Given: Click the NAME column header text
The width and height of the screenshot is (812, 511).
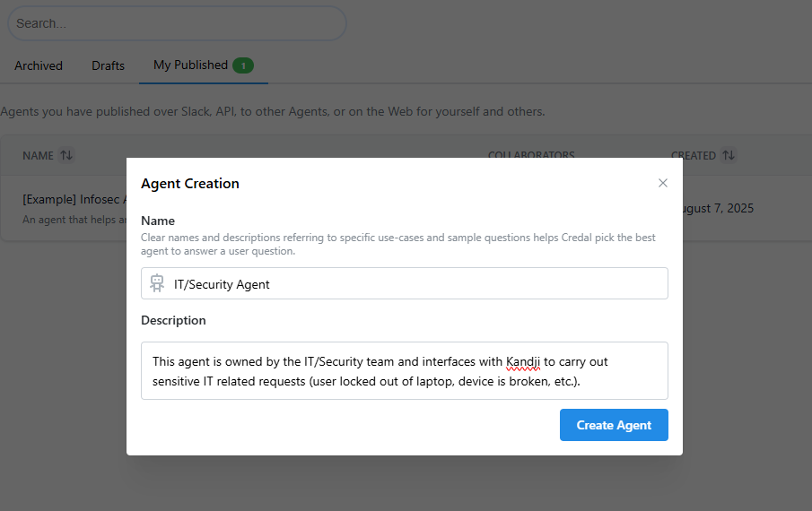Looking at the screenshot, I should (38, 156).
